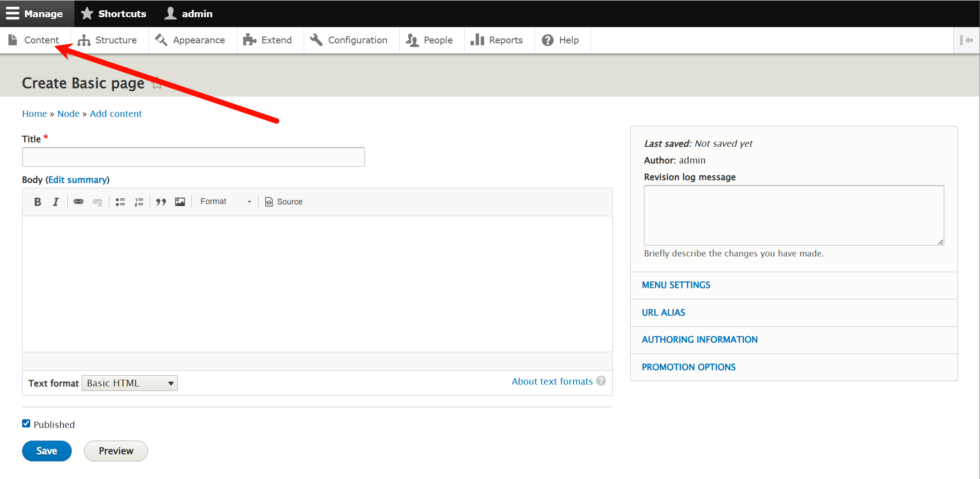Uncheck the Published checkbox
The width and height of the screenshot is (980, 479).
click(26, 423)
